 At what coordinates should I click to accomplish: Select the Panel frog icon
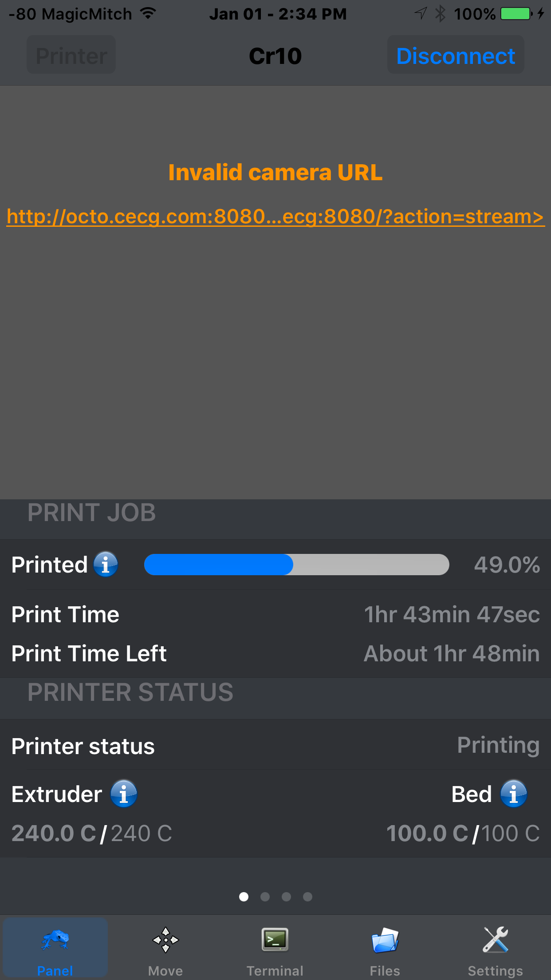click(55, 940)
